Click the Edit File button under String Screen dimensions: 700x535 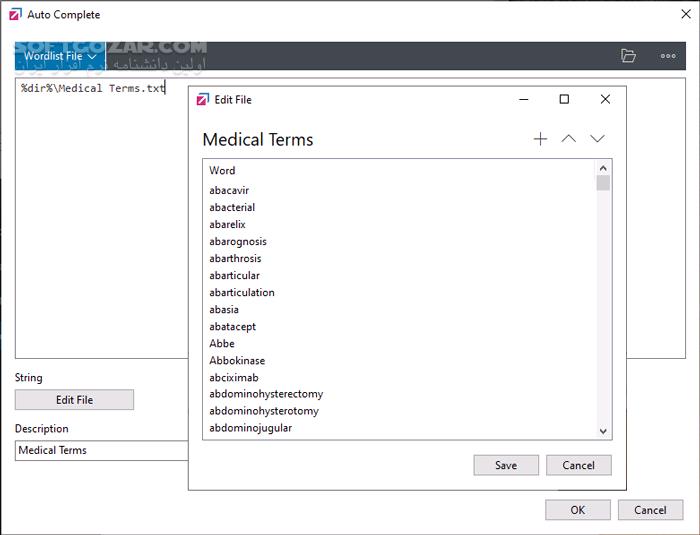(x=74, y=400)
